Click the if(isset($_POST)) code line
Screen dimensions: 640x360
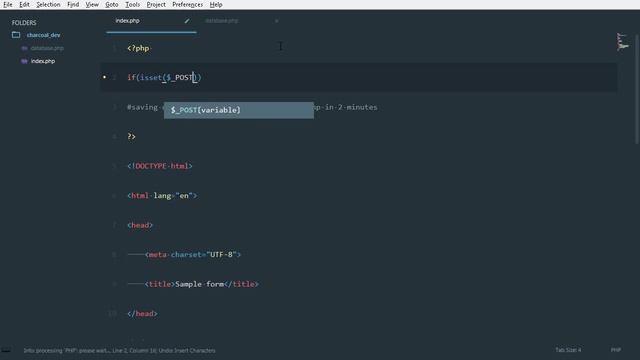pos(164,78)
